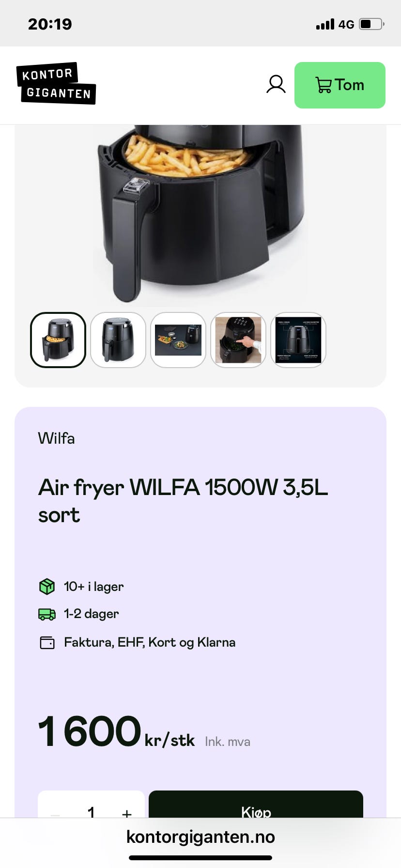Tap the kontorgiganten.no address bar
Image resolution: width=401 pixels, height=868 pixels.
pyautogui.click(x=200, y=837)
